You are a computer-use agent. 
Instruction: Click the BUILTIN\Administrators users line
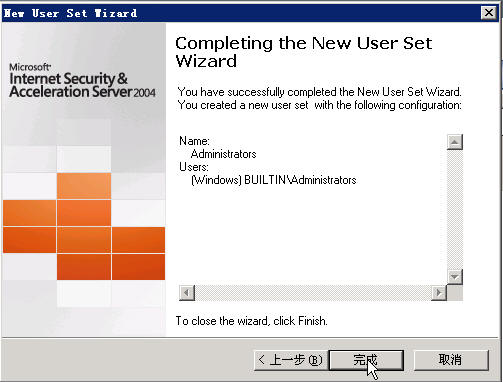point(274,180)
